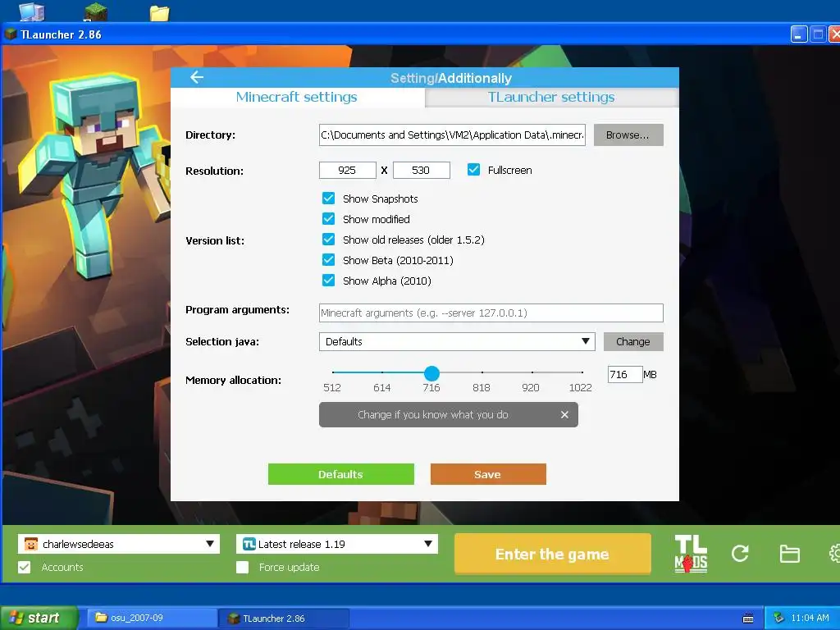Dismiss the memory warning with X
Image resolution: width=840 pixels, height=630 pixels.
point(564,414)
